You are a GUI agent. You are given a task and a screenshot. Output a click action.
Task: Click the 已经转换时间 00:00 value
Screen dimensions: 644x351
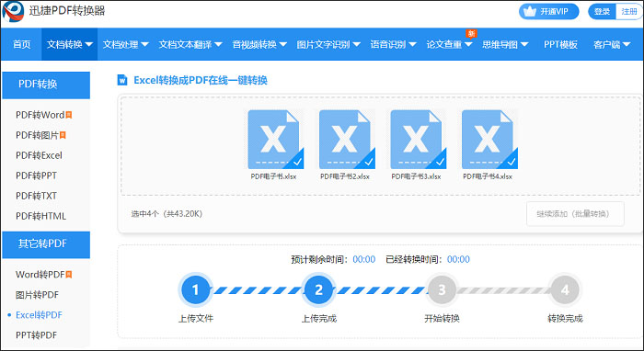(x=458, y=259)
